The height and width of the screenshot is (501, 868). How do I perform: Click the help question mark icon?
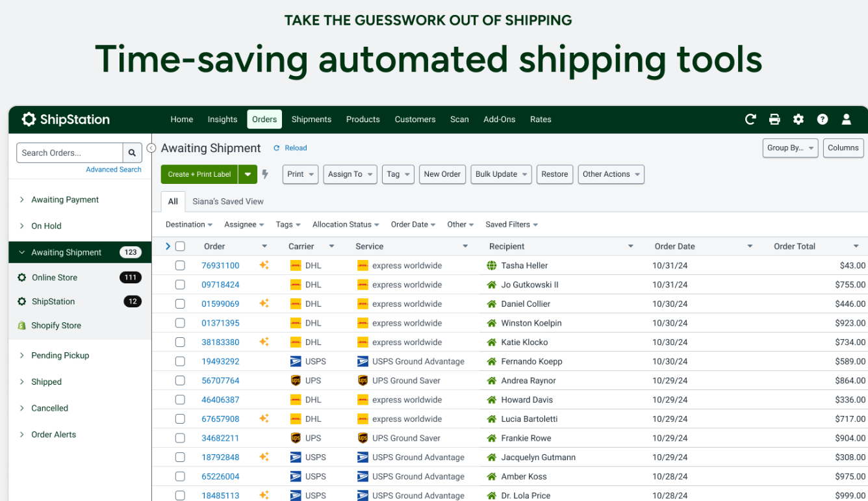click(823, 119)
